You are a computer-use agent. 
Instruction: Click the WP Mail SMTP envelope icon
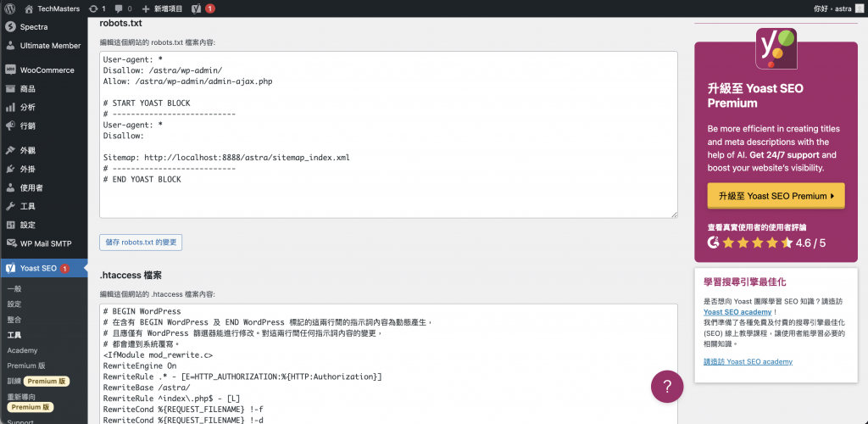click(x=10, y=243)
